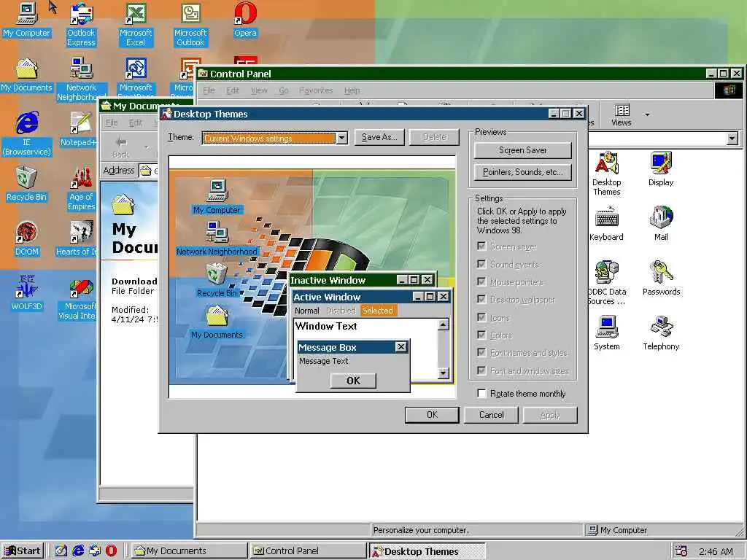Switch to My Documents taskbar button
This screenshot has height=560, width=747.
tap(187, 551)
